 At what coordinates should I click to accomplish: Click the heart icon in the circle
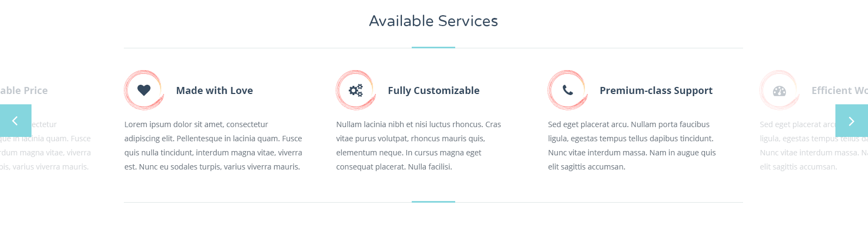click(144, 90)
